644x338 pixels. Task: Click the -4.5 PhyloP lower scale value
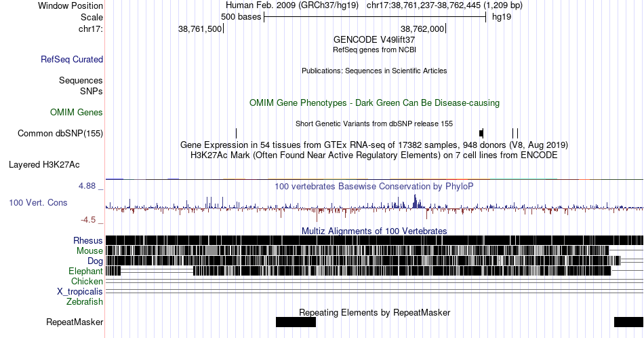pyautogui.click(x=88, y=220)
